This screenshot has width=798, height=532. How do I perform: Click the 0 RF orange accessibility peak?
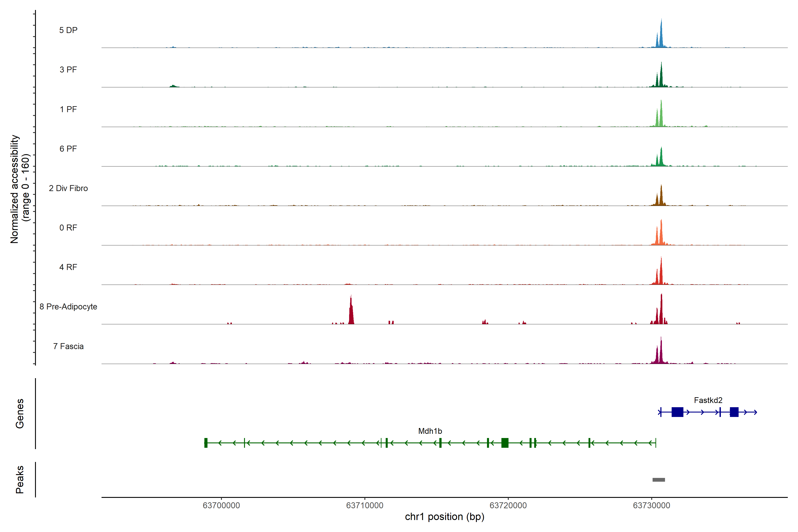661,236
